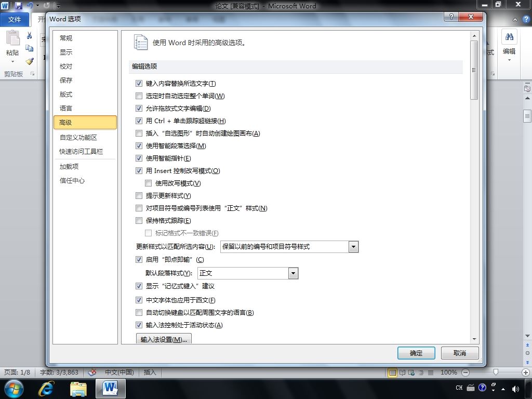532x399 pixels.
Task: Click the 100% zoom level
Action: click(448, 373)
